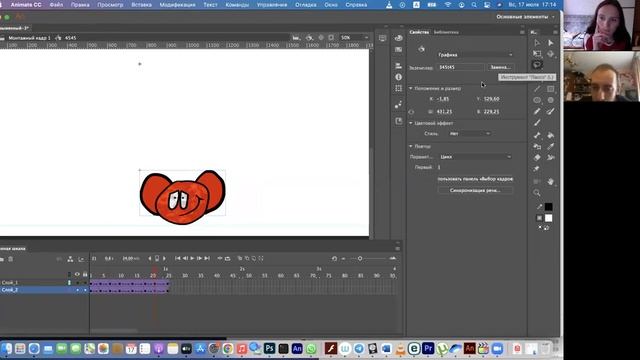This screenshot has width=640, height=360.
Task: Open the Управление menu
Action: 272,5
